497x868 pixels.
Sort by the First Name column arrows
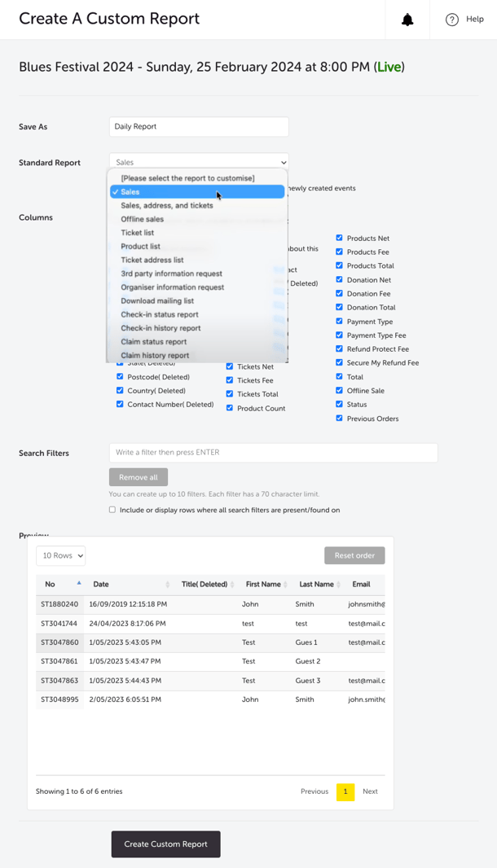[x=285, y=585]
